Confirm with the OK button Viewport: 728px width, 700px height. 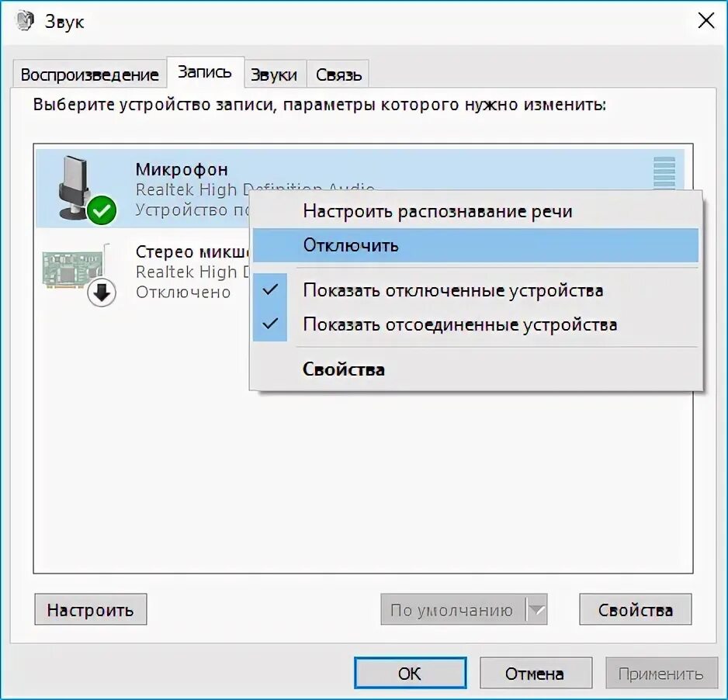point(410,673)
